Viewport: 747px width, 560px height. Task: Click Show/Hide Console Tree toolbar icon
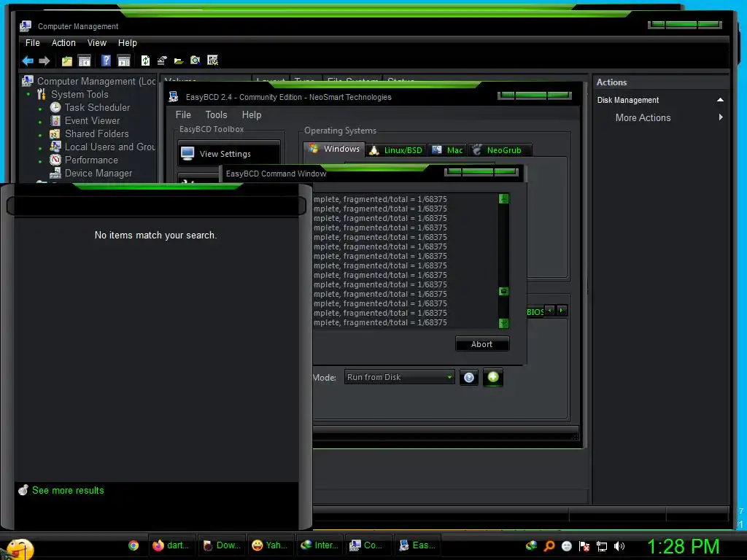click(x=85, y=61)
